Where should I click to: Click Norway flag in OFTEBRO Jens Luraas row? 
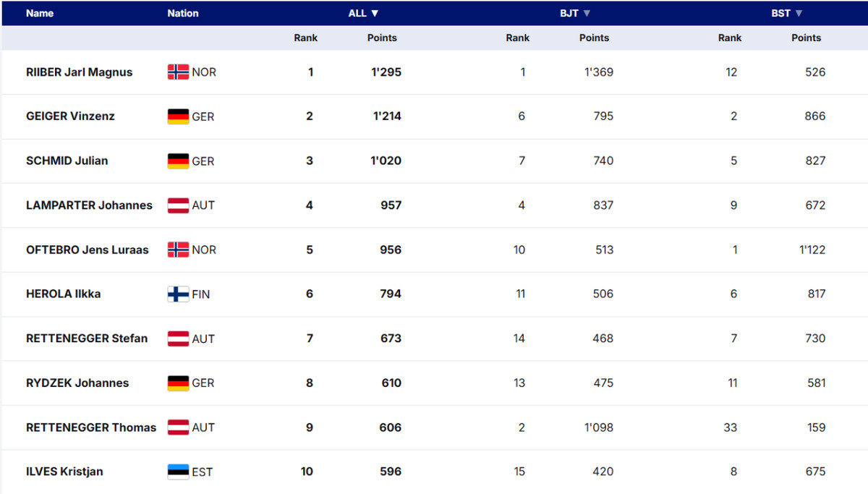(x=178, y=250)
